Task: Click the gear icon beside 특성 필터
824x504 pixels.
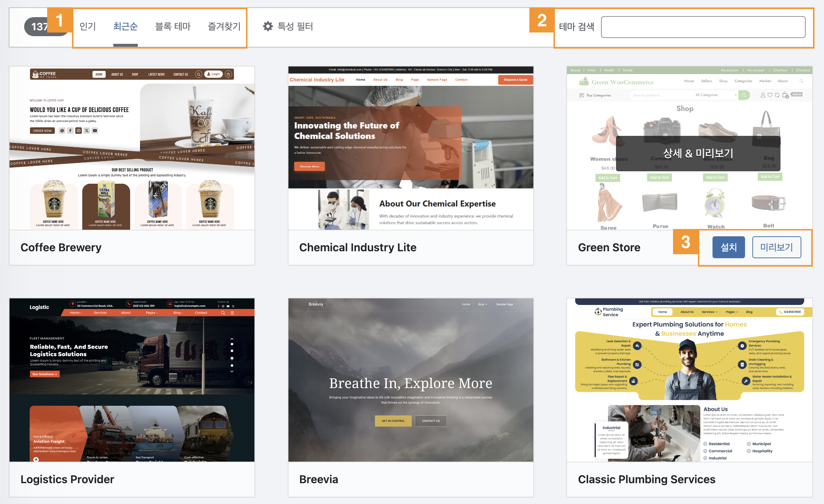Action: (x=268, y=26)
